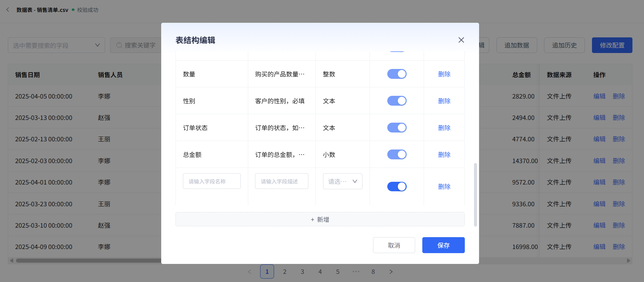The height and width of the screenshot is (282, 644).
Task: Click 取消 button in dialog
Action: tap(394, 245)
